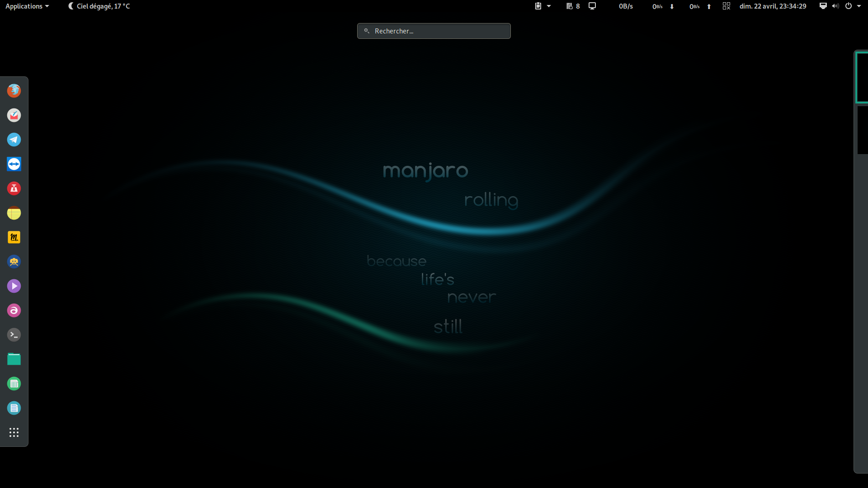Open the calendar via dim. 22 avril clock
Viewport: 868px width, 488px height.
coord(773,6)
